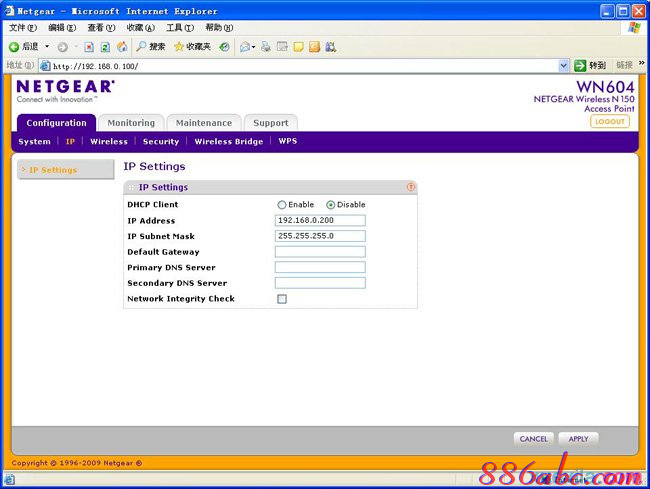Open IP submenu item
Viewport: 650px width, 489px height.
pyautogui.click(x=70, y=142)
